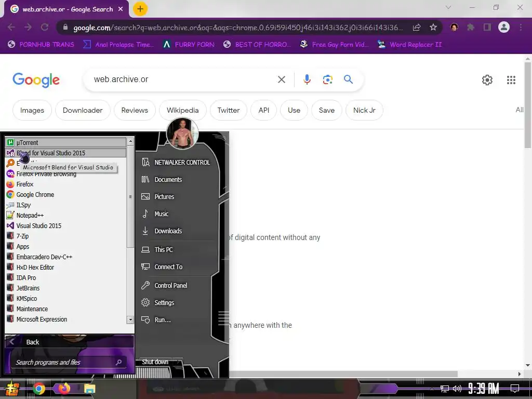Open Firefox Private Browsing entry

66,174
